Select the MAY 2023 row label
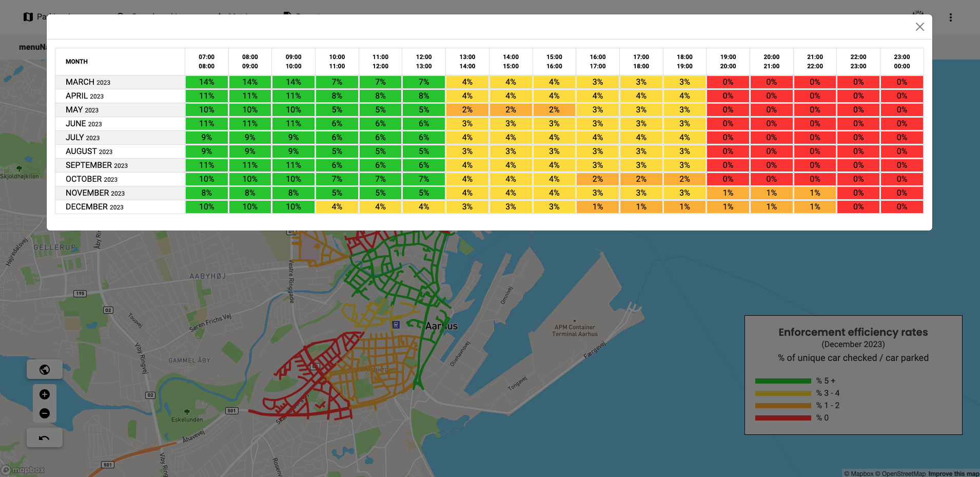 tap(82, 110)
